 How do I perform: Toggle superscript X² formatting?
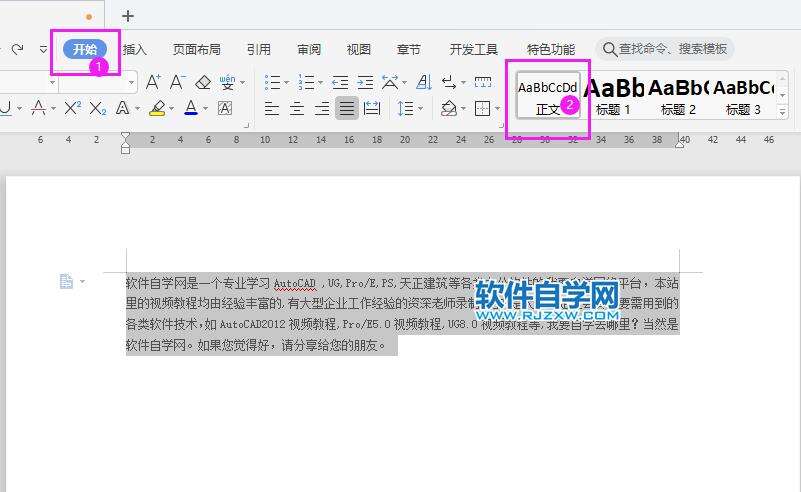click(73, 108)
